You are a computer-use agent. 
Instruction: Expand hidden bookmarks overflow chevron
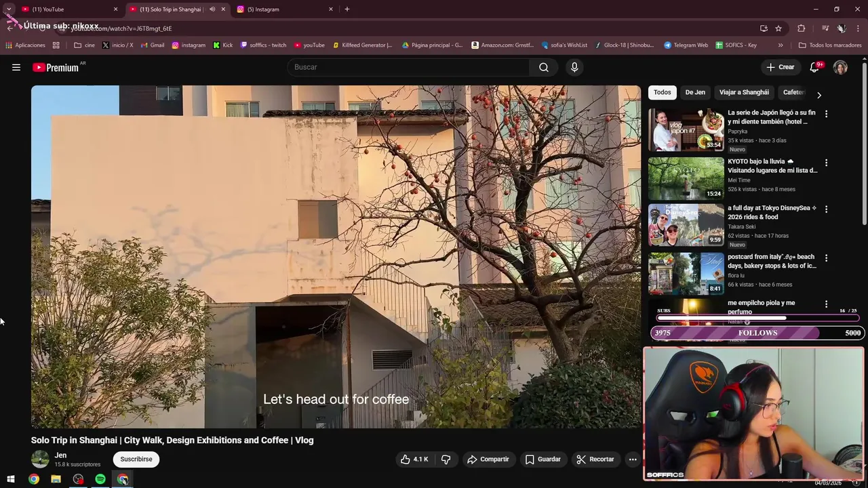click(x=781, y=45)
